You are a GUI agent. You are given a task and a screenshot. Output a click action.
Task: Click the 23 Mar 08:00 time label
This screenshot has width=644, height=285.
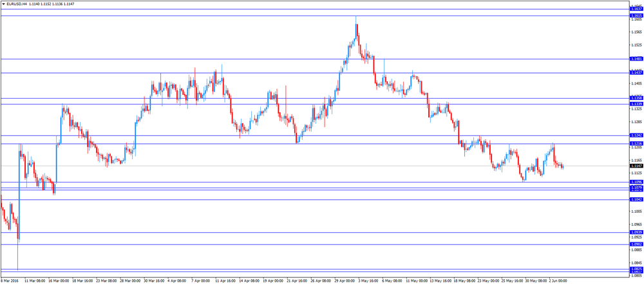click(106, 281)
